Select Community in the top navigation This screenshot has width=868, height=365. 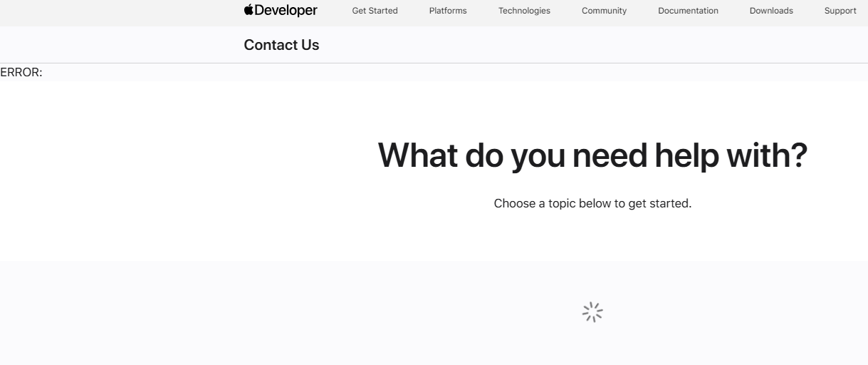click(604, 11)
